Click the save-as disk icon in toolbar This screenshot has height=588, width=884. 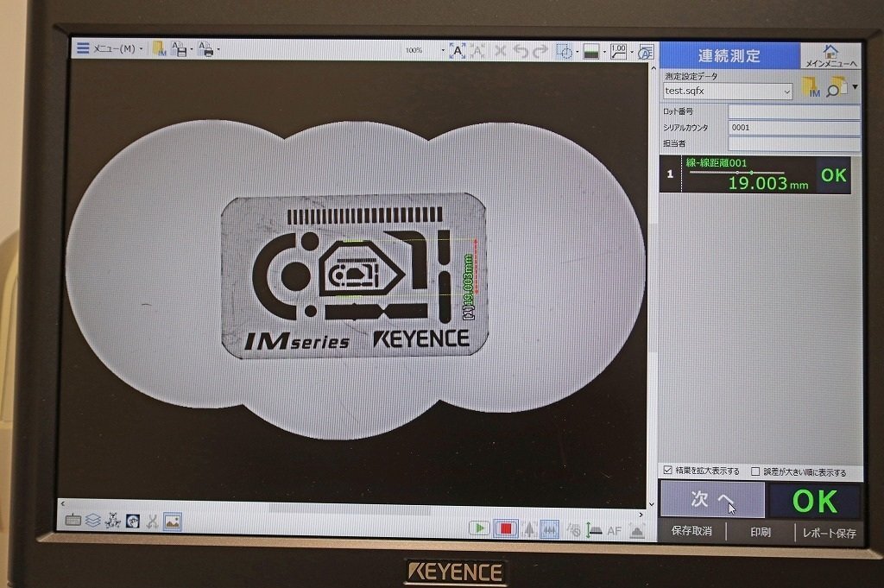[x=179, y=49]
